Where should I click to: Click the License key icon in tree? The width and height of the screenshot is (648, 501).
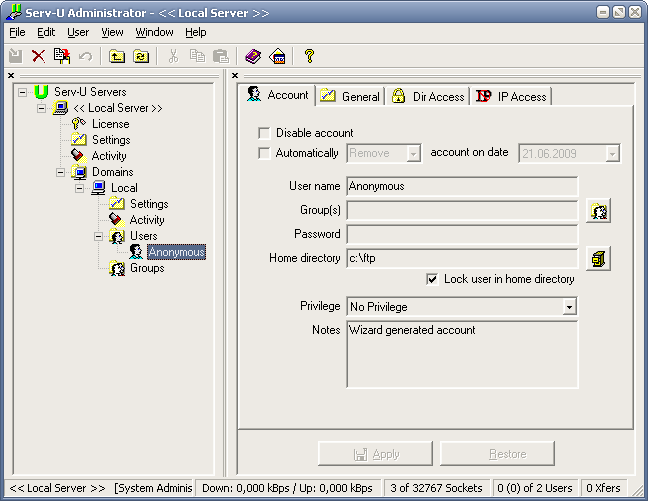[79, 124]
